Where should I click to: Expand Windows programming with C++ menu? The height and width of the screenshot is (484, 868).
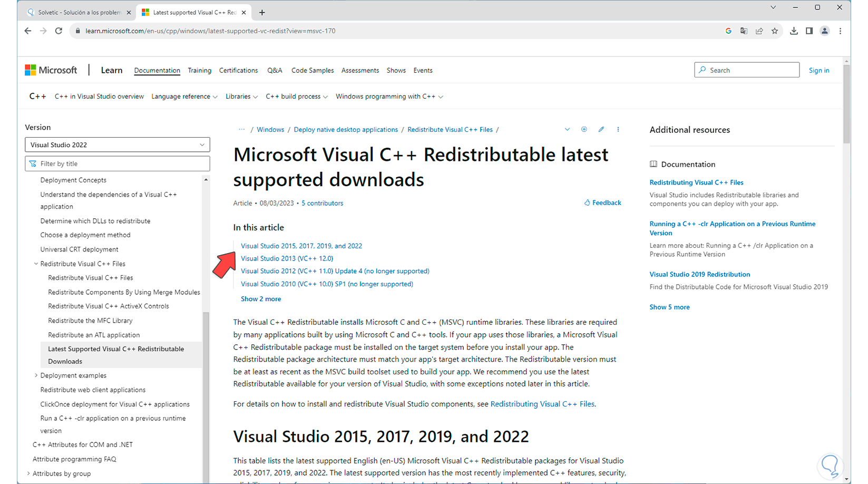pyautogui.click(x=389, y=96)
